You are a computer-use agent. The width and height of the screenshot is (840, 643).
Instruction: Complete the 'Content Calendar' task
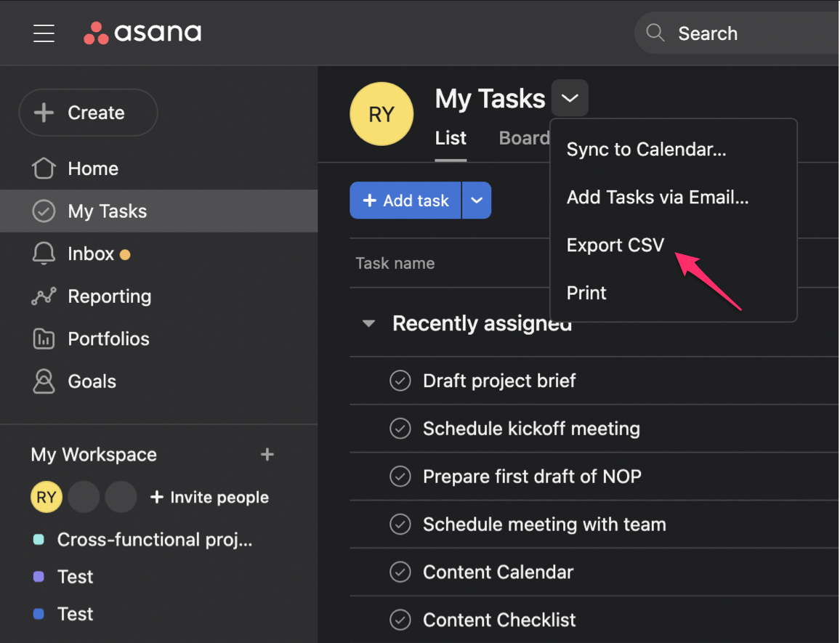(x=400, y=573)
